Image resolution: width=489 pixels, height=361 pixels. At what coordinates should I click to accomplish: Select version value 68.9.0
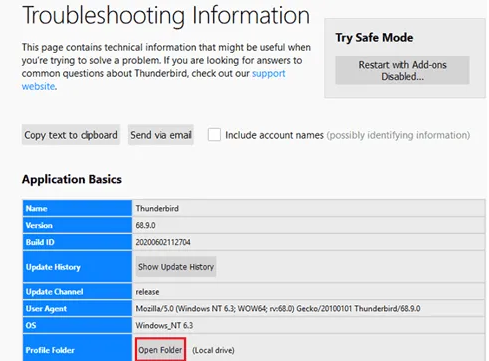[145, 225]
